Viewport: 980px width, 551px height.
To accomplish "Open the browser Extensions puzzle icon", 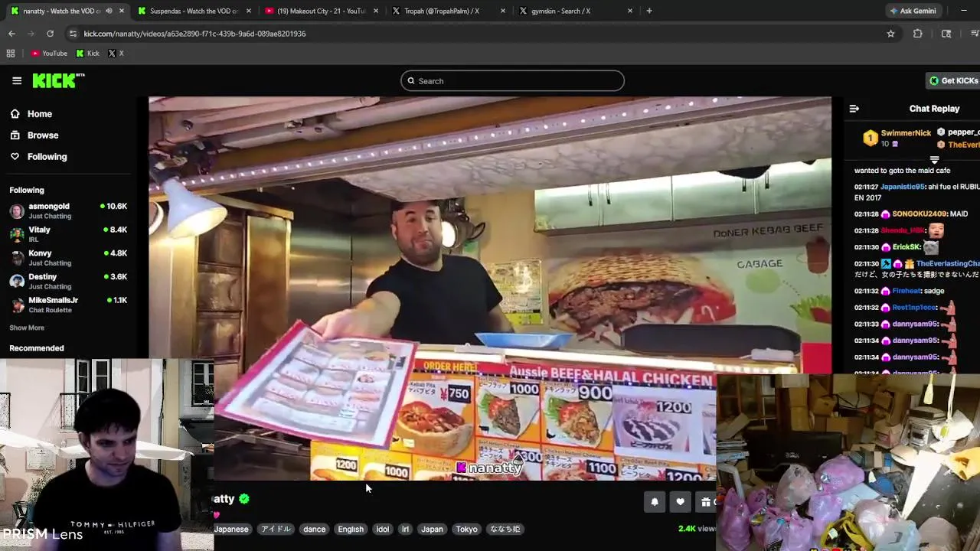I will [x=917, y=34].
